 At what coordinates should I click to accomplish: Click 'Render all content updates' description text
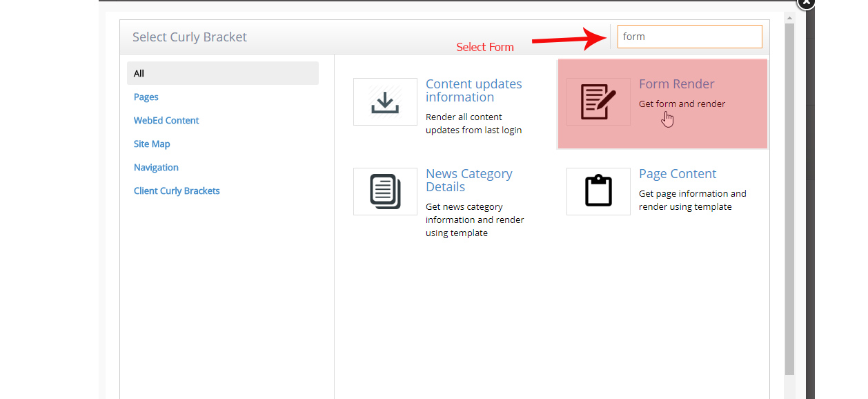pyautogui.click(x=473, y=124)
